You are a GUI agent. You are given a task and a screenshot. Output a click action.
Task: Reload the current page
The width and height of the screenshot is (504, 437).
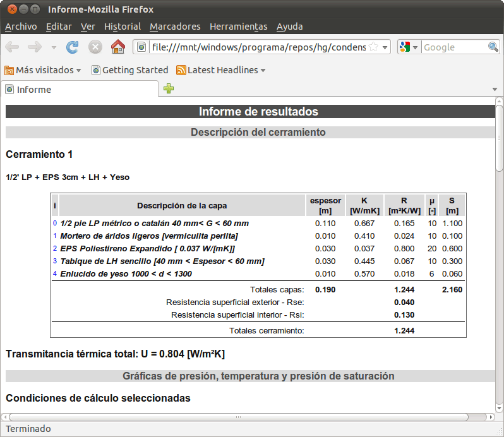[73, 47]
